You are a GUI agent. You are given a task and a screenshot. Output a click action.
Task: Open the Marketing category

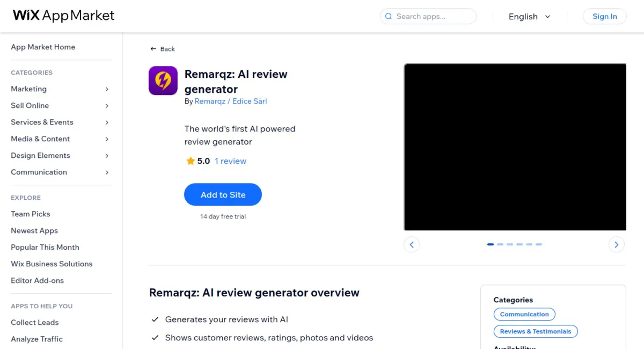tap(29, 89)
